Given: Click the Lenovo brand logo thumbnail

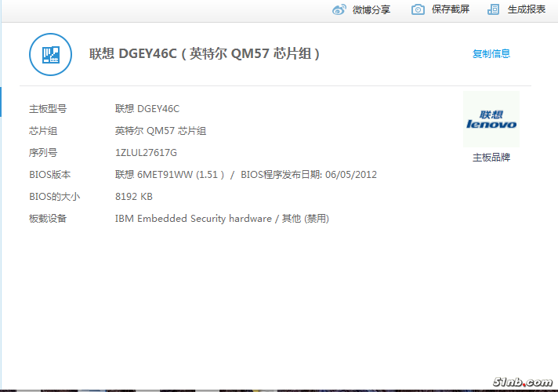Looking at the screenshot, I should click(491, 119).
